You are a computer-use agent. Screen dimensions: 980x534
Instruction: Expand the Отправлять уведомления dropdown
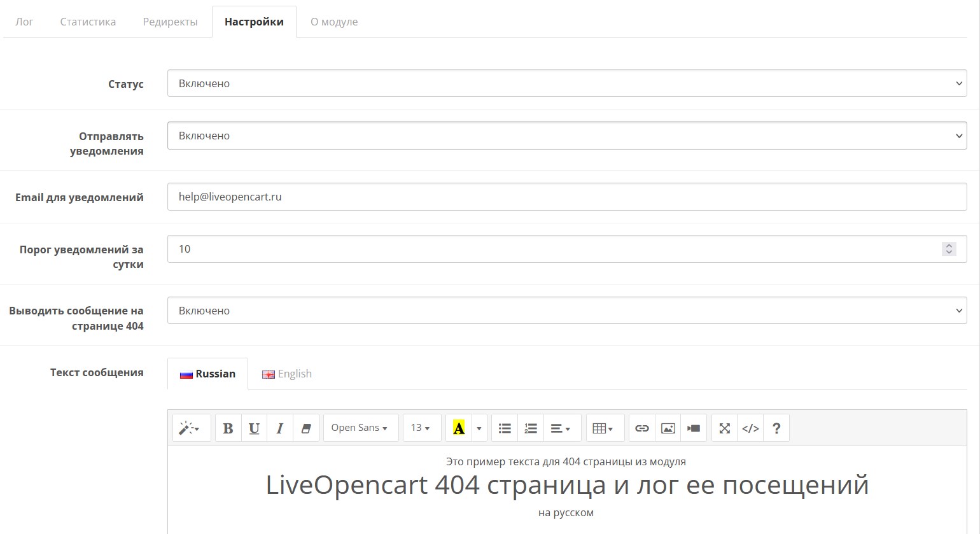pyautogui.click(x=566, y=136)
